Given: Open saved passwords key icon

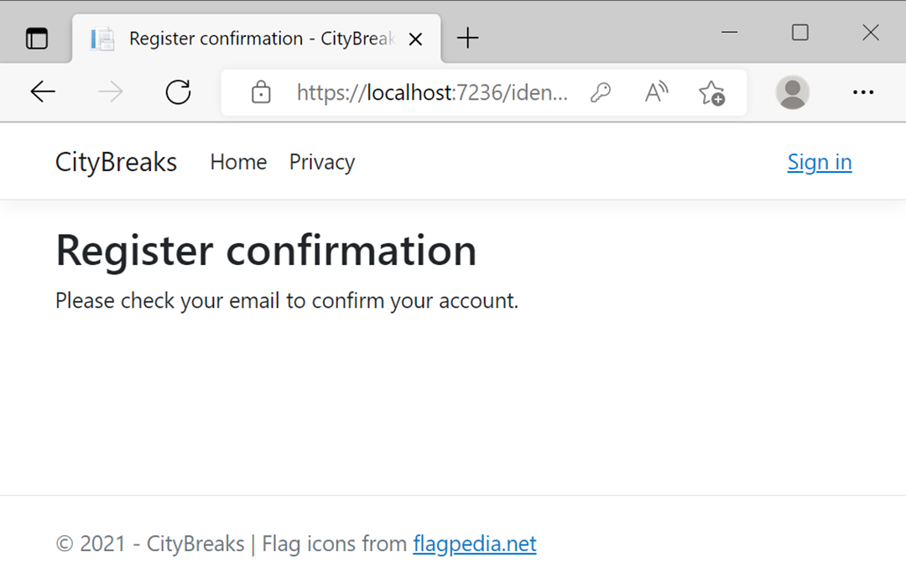Looking at the screenshot, I should (x=601, y=92).
